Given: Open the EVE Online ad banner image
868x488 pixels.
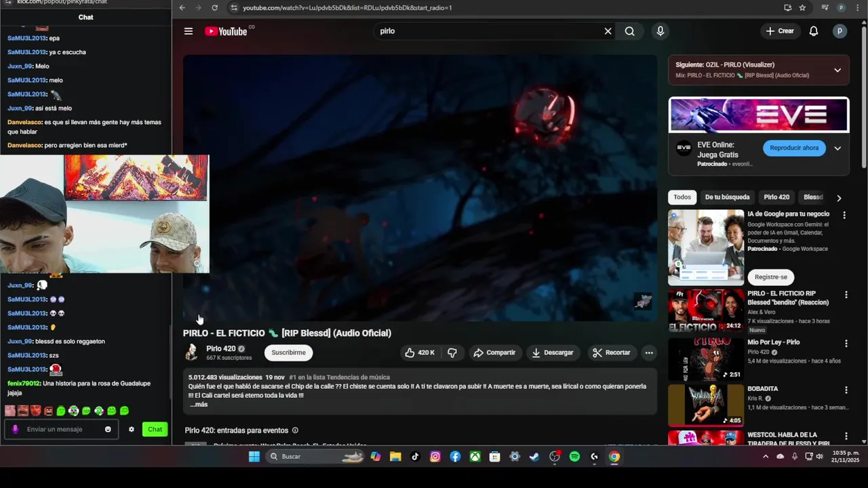Looking at the screenshot, I should (759, 115).
